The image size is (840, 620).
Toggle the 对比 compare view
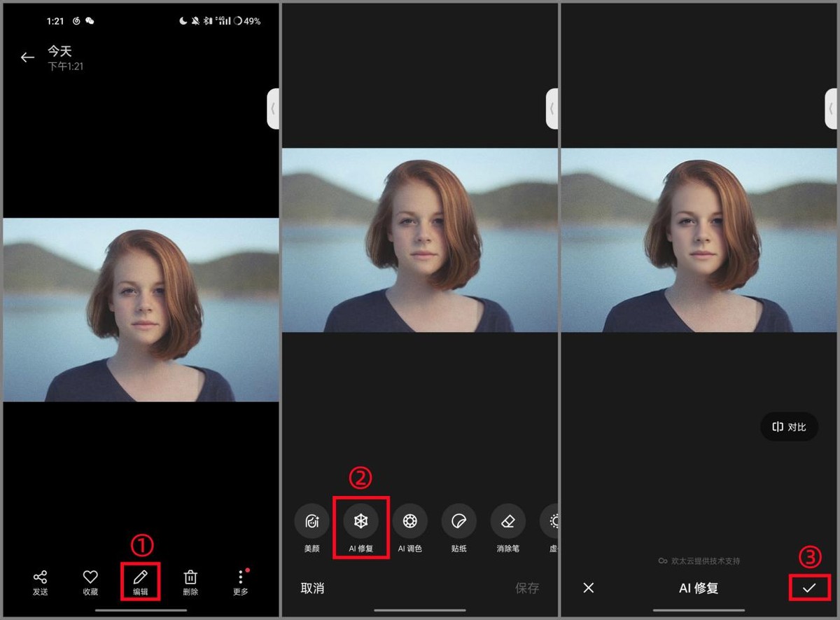[789, 427]
